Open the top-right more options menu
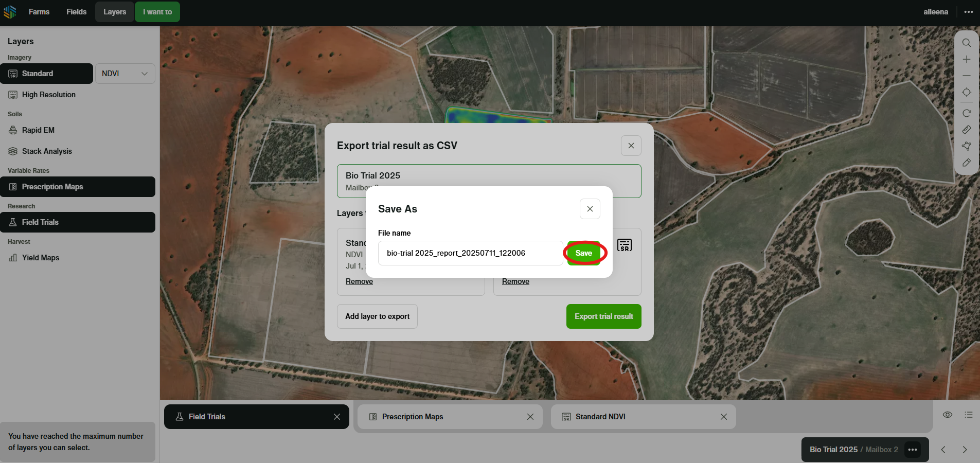This screenshot has height=463, width=980. click(968, 12)
